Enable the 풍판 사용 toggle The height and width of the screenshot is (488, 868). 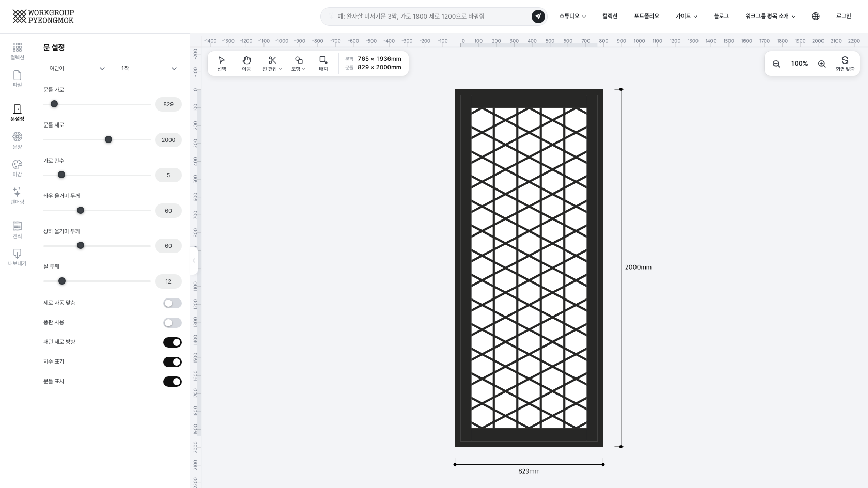(x=173, y=323)
